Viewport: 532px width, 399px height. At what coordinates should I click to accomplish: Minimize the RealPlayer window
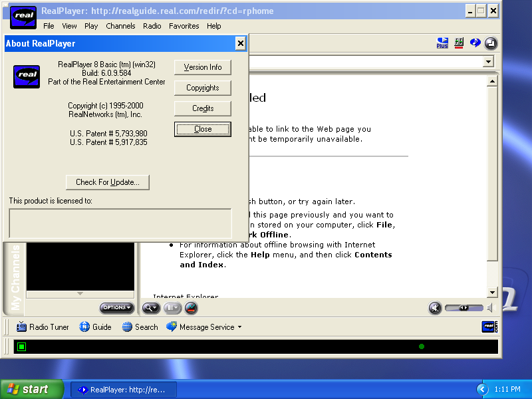pyautogui.click(x=470, y=11)
